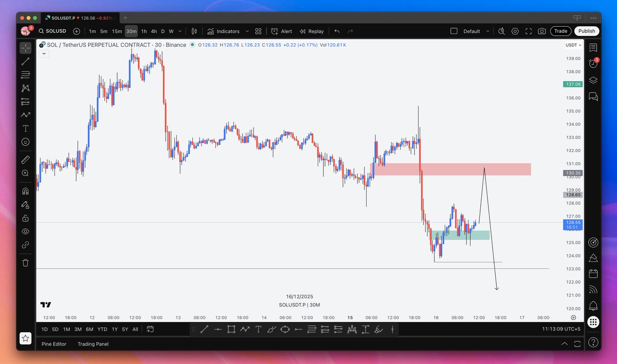This screenshot has height=364, width=617.
Task: Open quick search icon in top toolbar
Action: [500, 31]
